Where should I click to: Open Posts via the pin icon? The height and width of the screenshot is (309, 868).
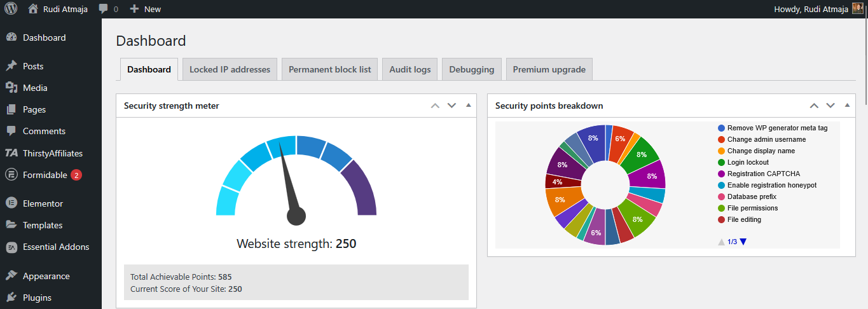pyautogui.click(x=11, y=66)
